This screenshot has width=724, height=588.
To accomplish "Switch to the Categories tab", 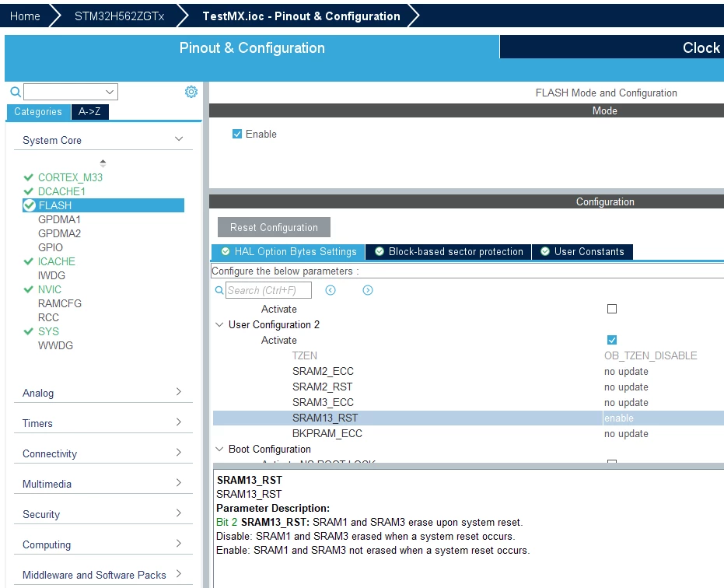I will [38, 112].
